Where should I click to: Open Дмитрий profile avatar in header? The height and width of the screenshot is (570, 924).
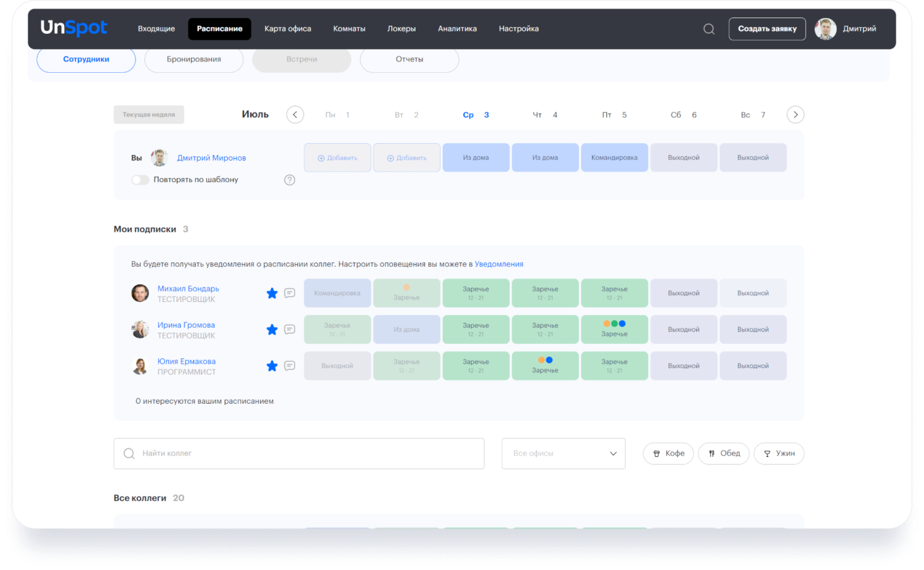[825, 29]
